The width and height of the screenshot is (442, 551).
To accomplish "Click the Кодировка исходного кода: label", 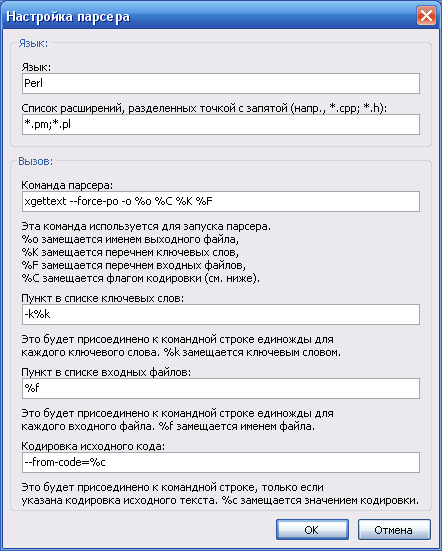I will 93,446.
